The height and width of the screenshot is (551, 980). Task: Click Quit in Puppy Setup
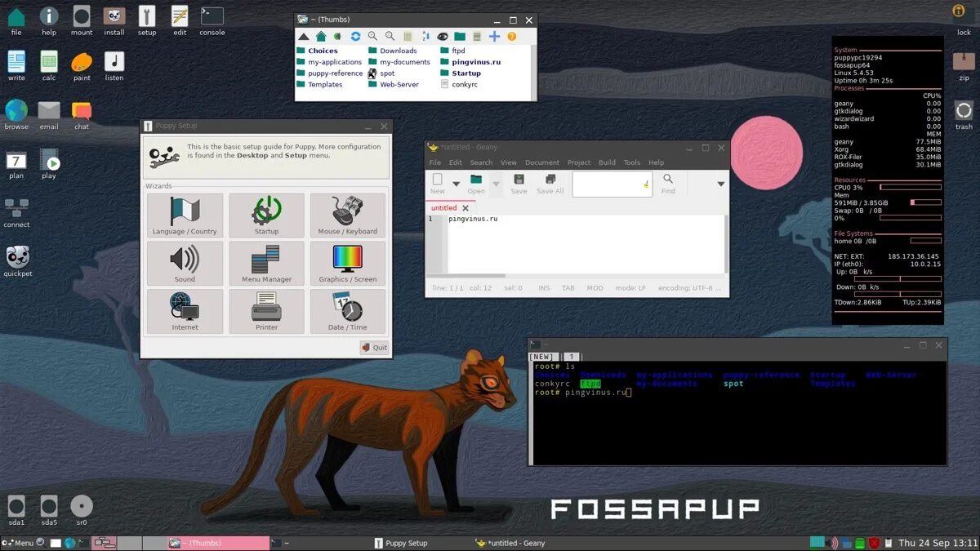[x=374, y=347]
